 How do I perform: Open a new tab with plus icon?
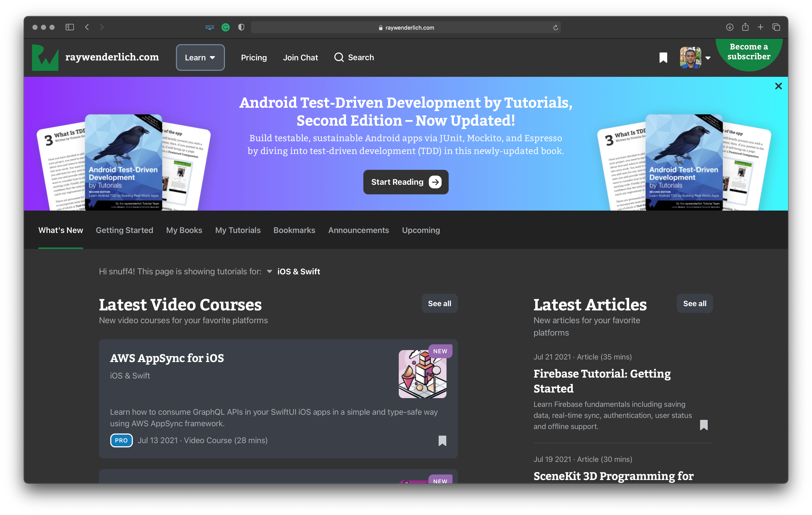click(760, 27)
